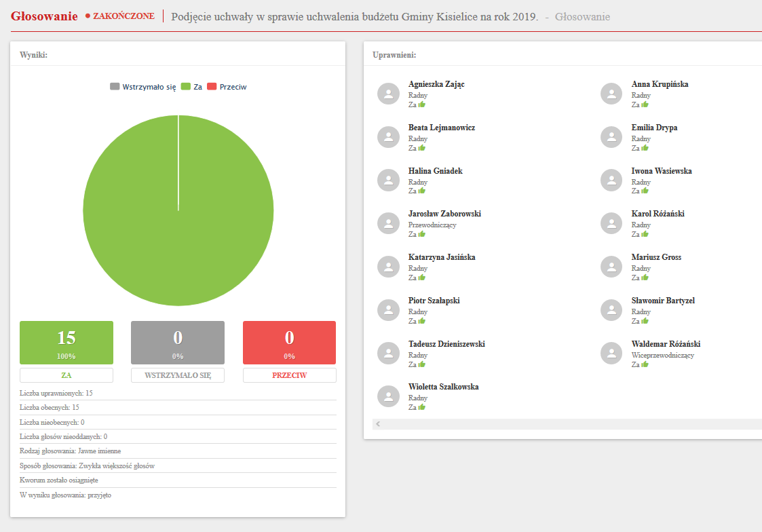Toggle 'Wstrzymało się' legend entry
Viewport: 762px width, 532px height.
(143, 87)
